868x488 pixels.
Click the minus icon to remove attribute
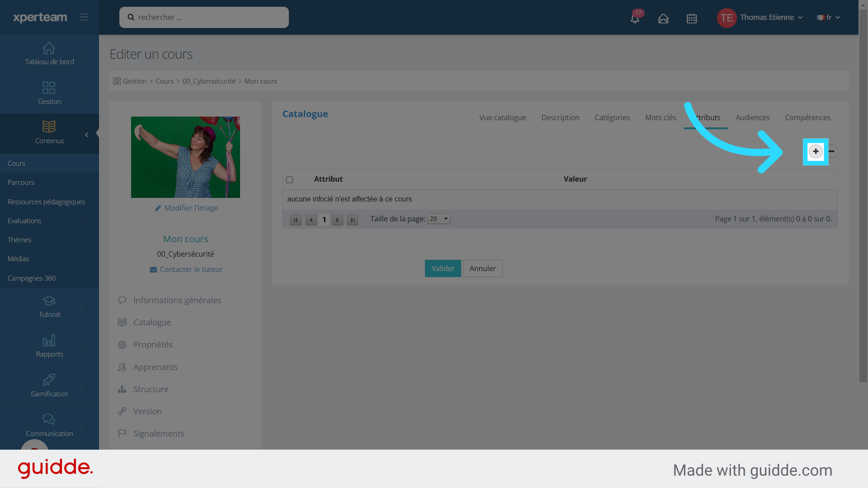click(832, 151)
